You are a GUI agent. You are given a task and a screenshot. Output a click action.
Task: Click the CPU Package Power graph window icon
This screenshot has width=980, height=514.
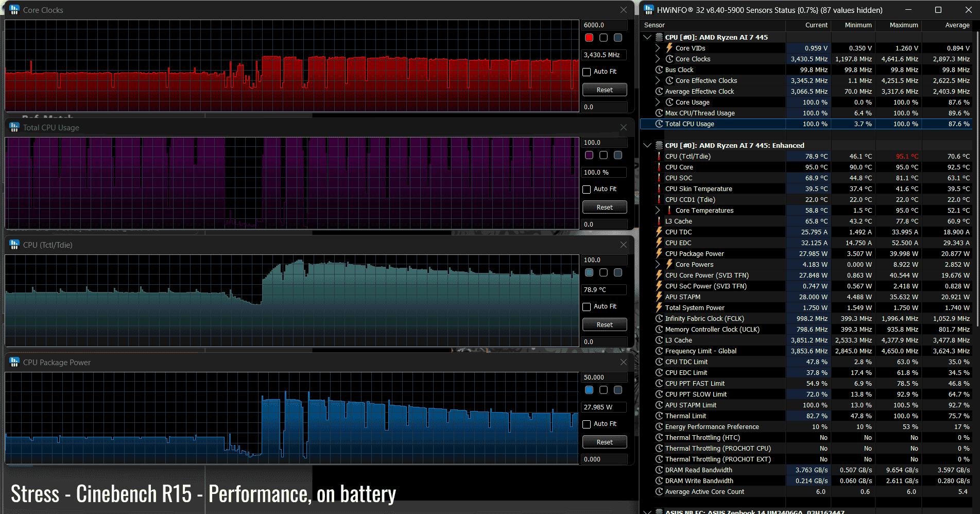coord(14,362)
